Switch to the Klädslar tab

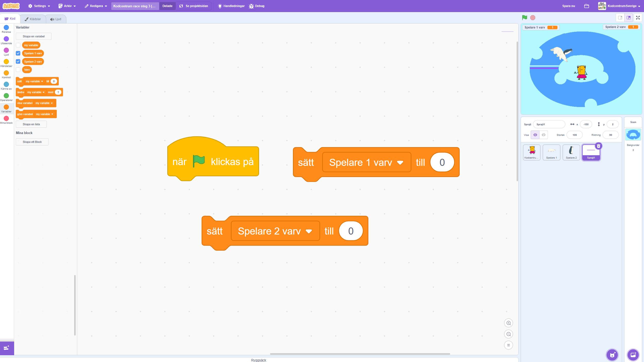pos(33,19)
